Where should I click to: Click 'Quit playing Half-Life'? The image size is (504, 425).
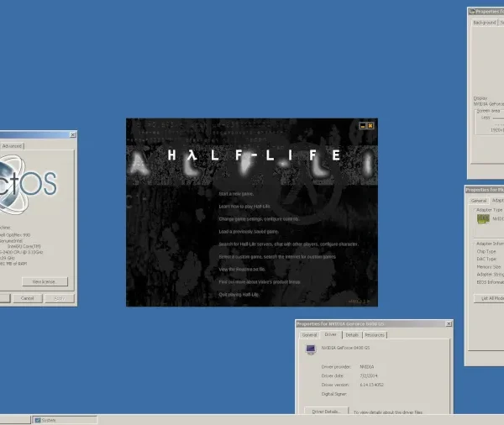[x=239, y=295]
